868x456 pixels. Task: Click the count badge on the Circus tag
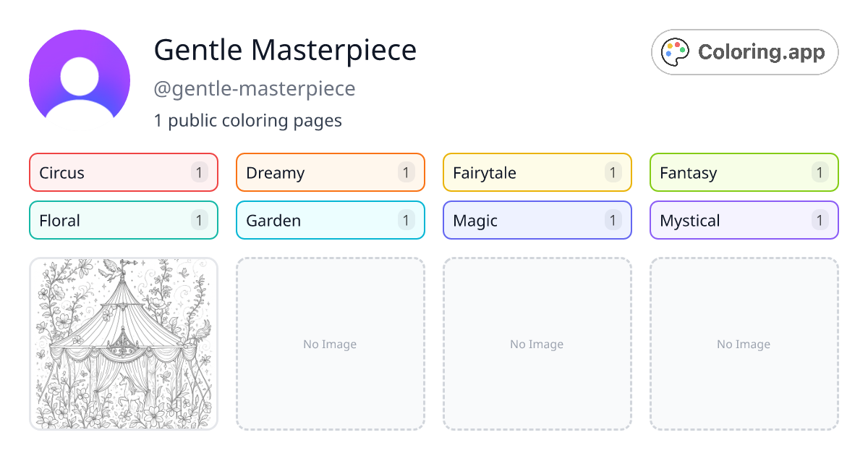click(x=199, y=172)
